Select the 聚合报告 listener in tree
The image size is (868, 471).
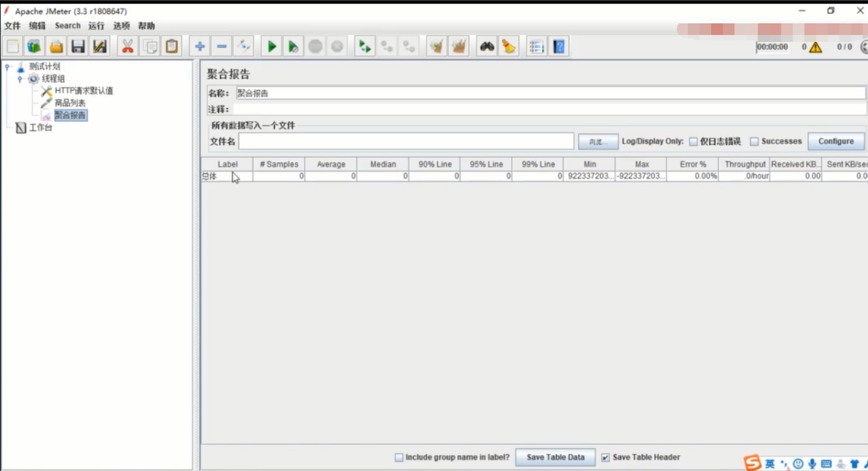[x=71, y=115]
